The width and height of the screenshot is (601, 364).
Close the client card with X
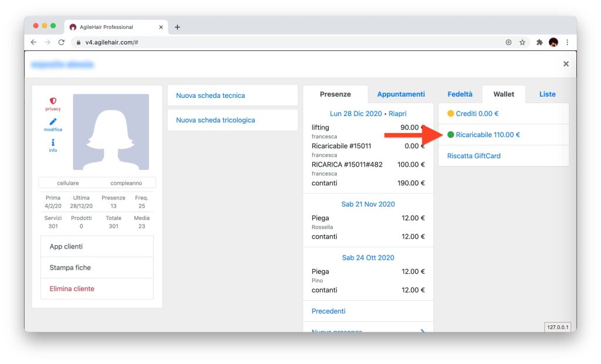[x=566, y=64]
